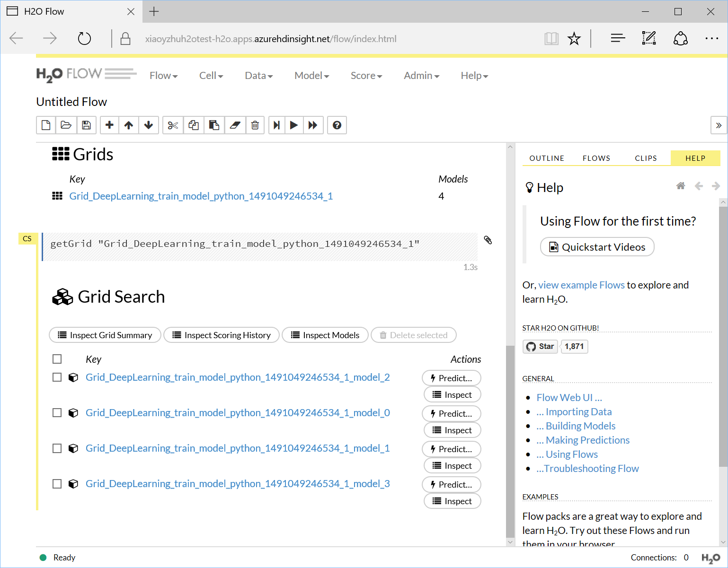Open the Score dropdown menu

pyautogui.click(x=366, y=76)
